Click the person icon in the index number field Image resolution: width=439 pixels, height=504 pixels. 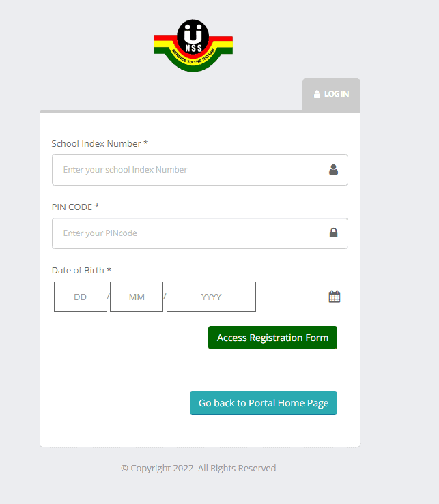[x=333, y=169]
